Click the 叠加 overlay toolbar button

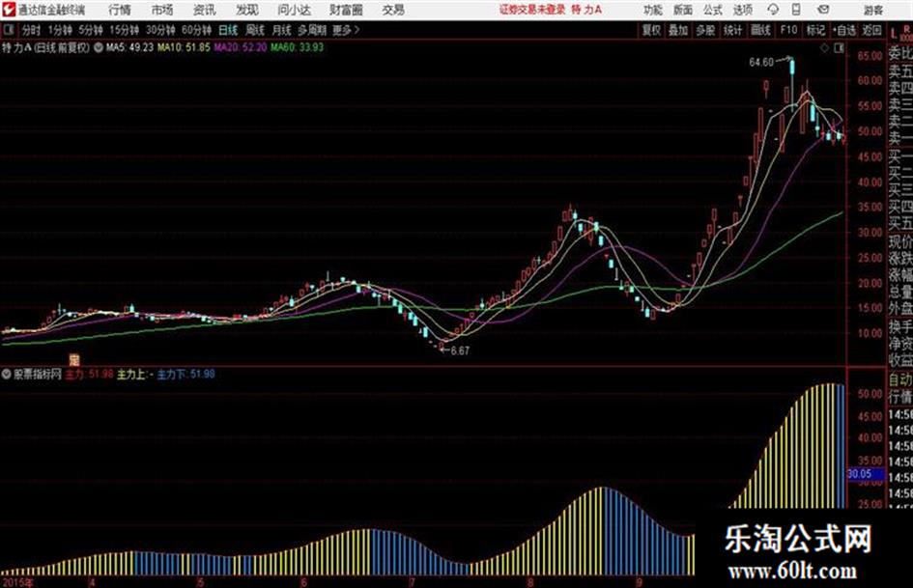(678, 30)
